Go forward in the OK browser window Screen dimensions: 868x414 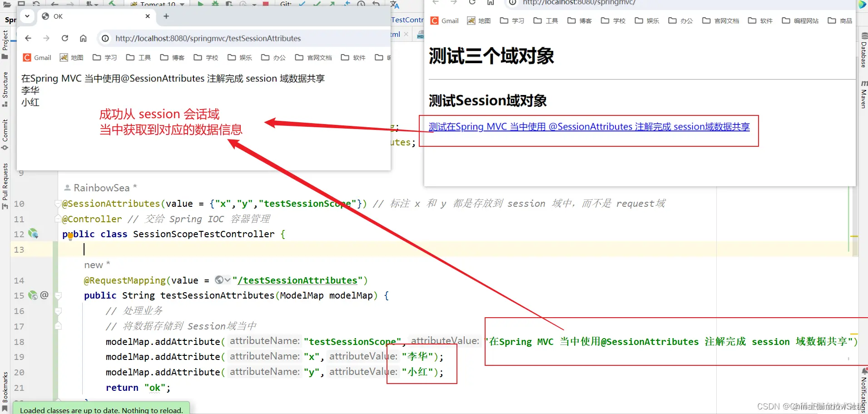pyautogui.click(x=46, y=38)
